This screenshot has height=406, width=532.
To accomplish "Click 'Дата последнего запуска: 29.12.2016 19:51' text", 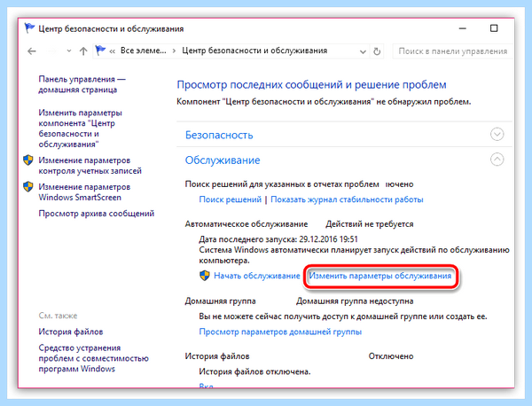I will coord(278,239).
